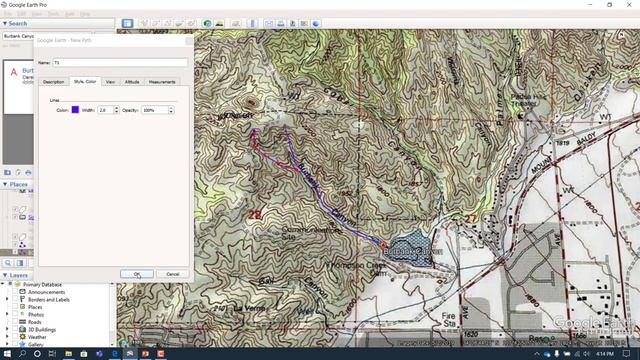Collapse the Places panel

click(x=5, y=184)
